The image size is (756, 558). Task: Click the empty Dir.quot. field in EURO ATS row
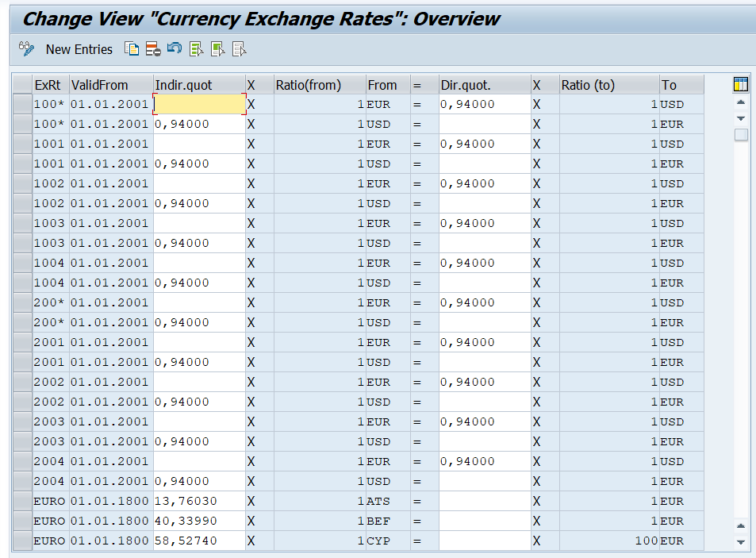click(485, 501)
